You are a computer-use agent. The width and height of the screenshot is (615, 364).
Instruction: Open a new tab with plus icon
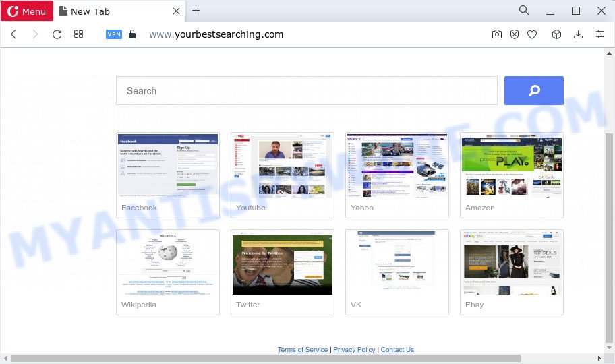(196, 11)
